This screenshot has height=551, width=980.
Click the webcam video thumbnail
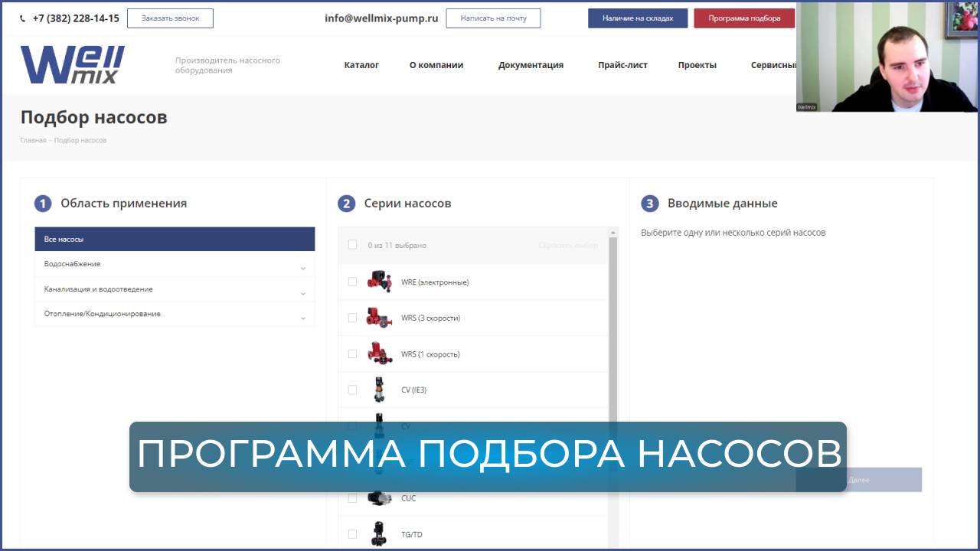tap(887, 57)
